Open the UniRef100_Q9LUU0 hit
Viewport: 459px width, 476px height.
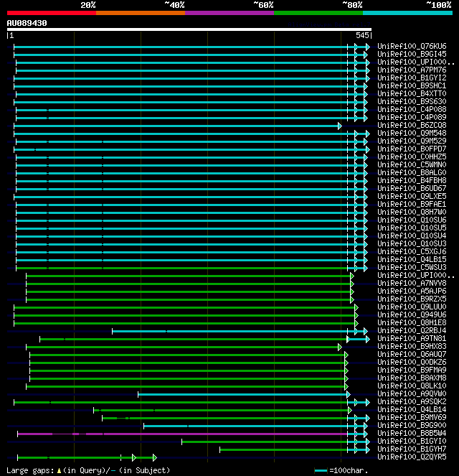[412, 307]
